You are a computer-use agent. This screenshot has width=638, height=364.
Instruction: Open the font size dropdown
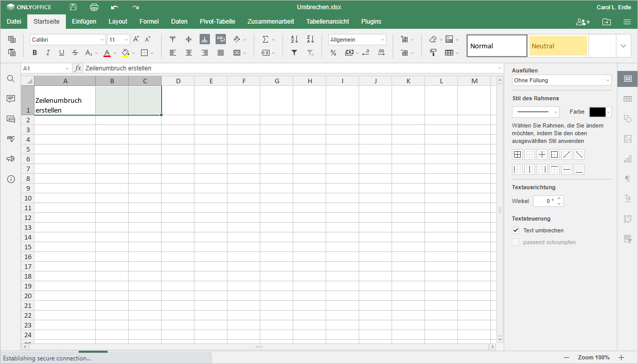127,40
